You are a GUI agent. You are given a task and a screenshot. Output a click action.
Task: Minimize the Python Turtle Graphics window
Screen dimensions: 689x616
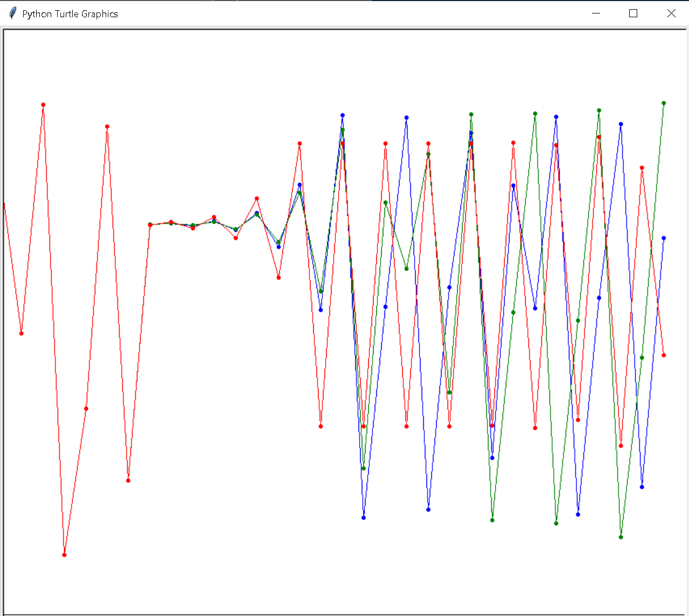pyautogui.click(x=596, y=13)
